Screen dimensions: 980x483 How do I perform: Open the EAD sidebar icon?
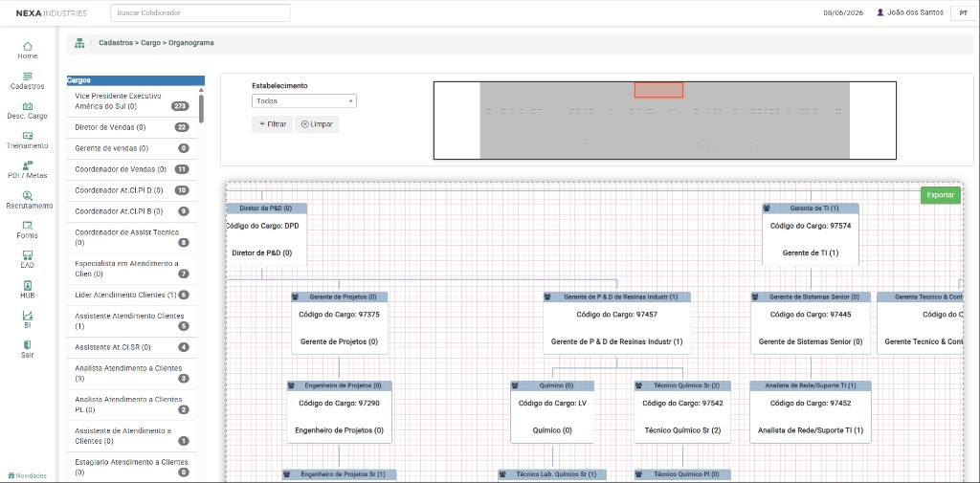tap(27, 255)
